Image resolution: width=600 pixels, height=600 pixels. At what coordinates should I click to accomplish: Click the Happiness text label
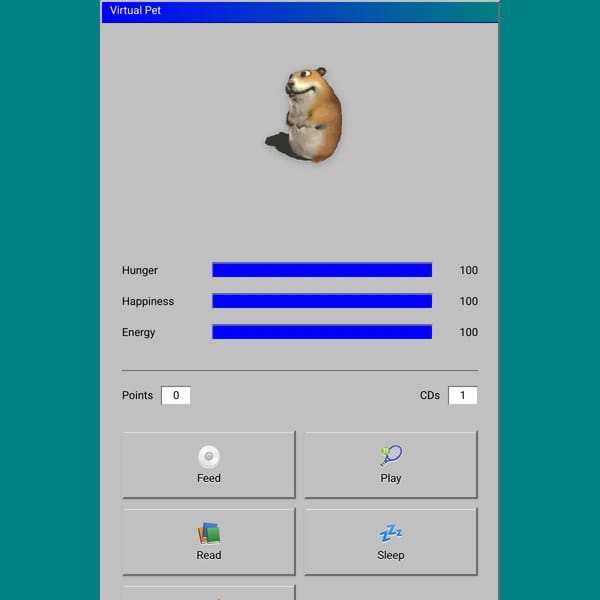click(x=148, y=302)
